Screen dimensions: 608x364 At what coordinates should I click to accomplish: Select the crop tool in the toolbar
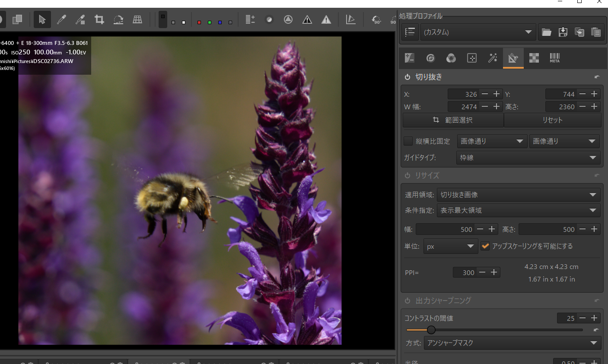tap(99, 19)
